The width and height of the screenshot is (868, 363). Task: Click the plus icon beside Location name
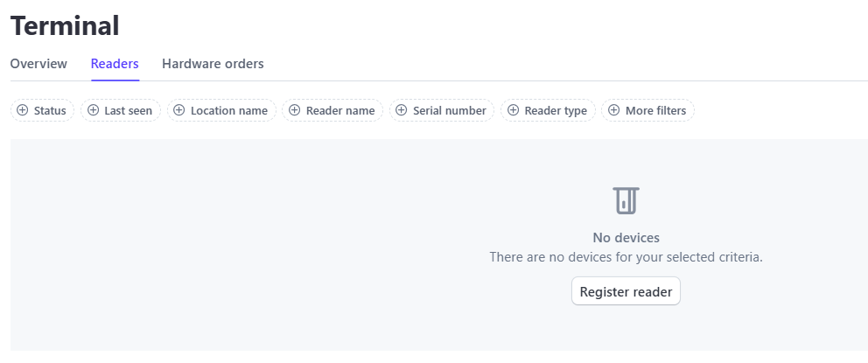click(178, 110)
